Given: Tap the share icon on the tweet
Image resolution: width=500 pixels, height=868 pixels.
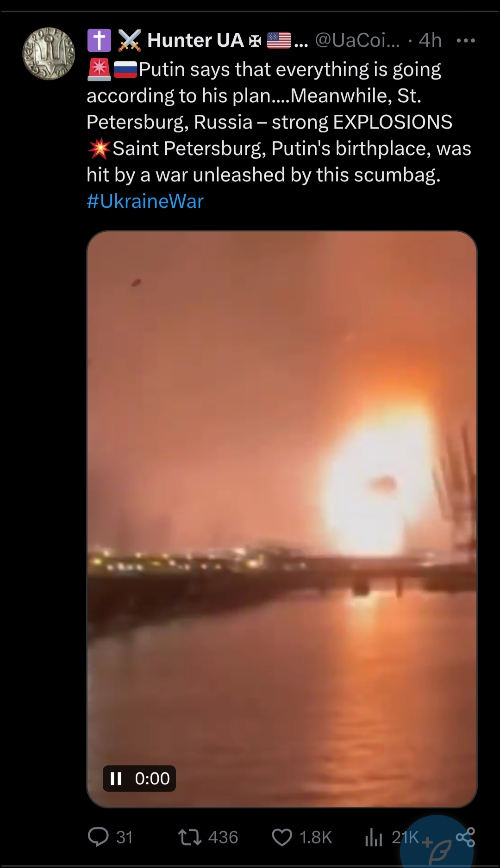Looking at the screenshot, I should [x=465, y=837].
